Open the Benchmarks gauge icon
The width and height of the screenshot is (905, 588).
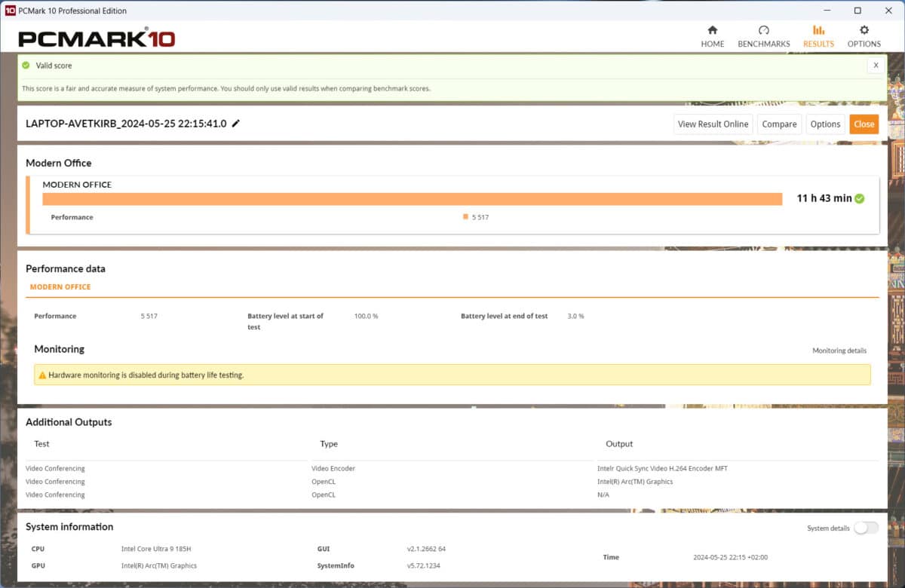(763, 31)
